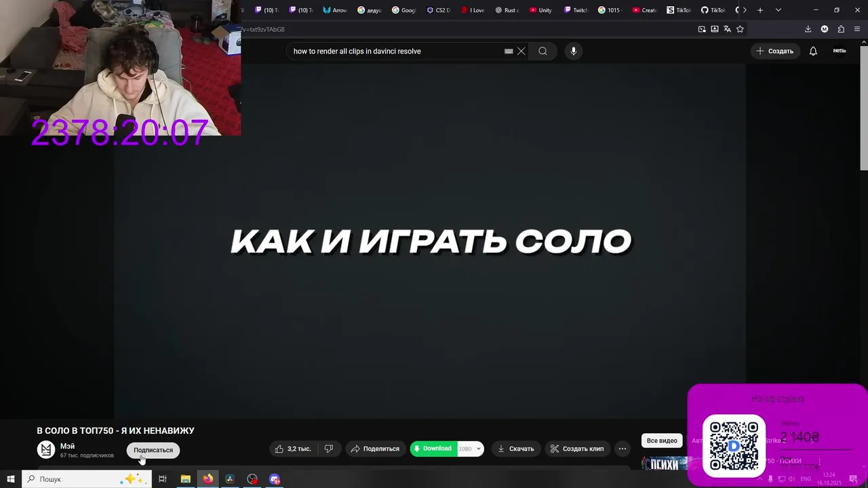Open DaVinci Resolve from the taskbar
Image resolution: width=868 pixels, height=488 pixels.
coord(230,479)
